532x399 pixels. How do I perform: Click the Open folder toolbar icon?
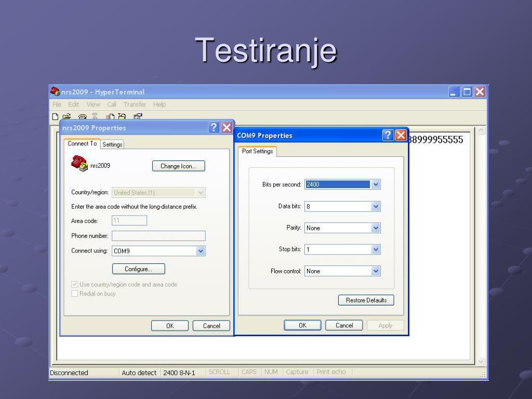coord(66,116)
